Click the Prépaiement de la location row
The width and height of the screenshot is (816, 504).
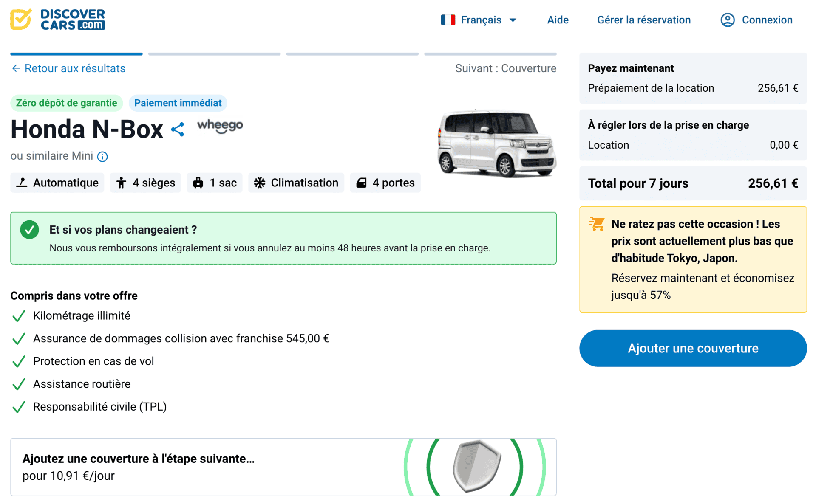(x=693, y=88)
